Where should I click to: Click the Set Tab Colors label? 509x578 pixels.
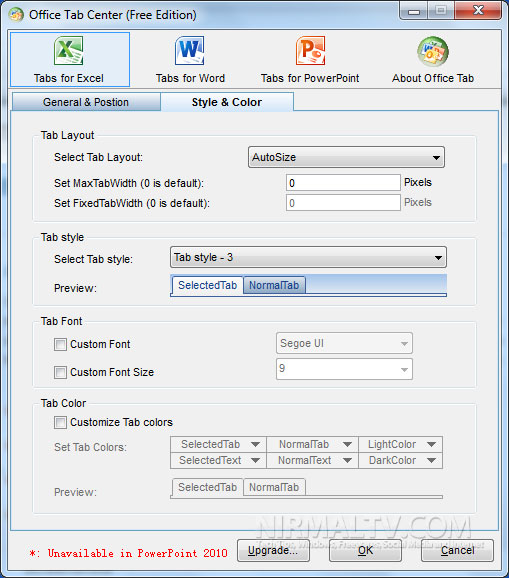point(90,447)
